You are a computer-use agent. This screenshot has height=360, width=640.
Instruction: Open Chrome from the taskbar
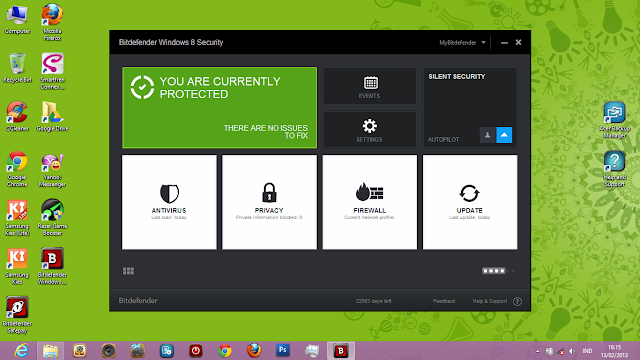coord(224,351)
